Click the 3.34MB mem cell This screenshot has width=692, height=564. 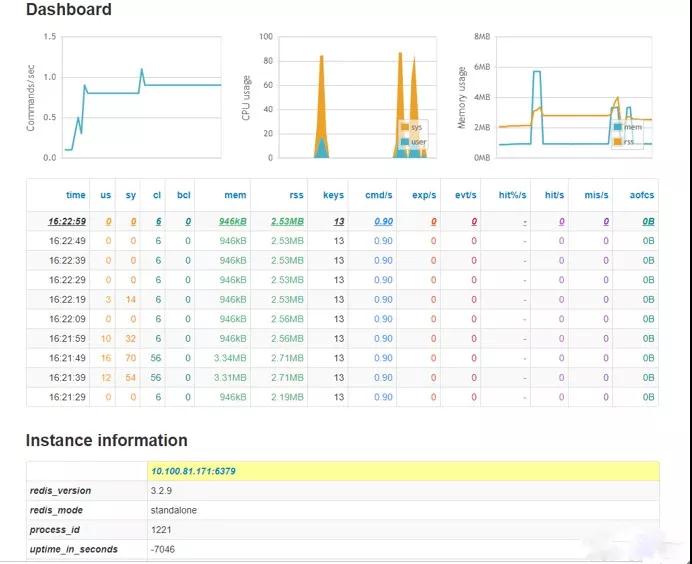(230, 358)
